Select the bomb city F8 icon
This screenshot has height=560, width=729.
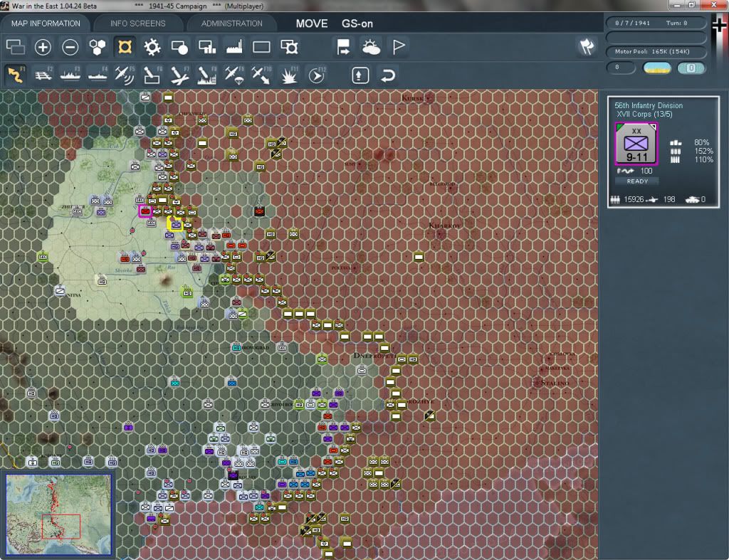207,75
